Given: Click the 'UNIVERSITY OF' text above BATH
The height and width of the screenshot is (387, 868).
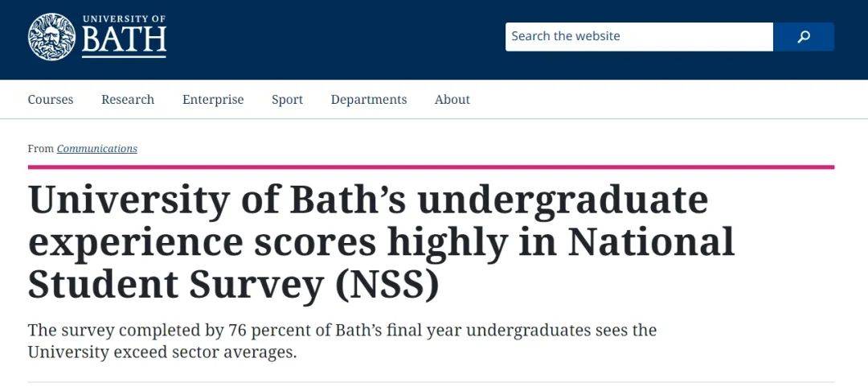Looking at the screenshot, I should [x=124, y=19].
